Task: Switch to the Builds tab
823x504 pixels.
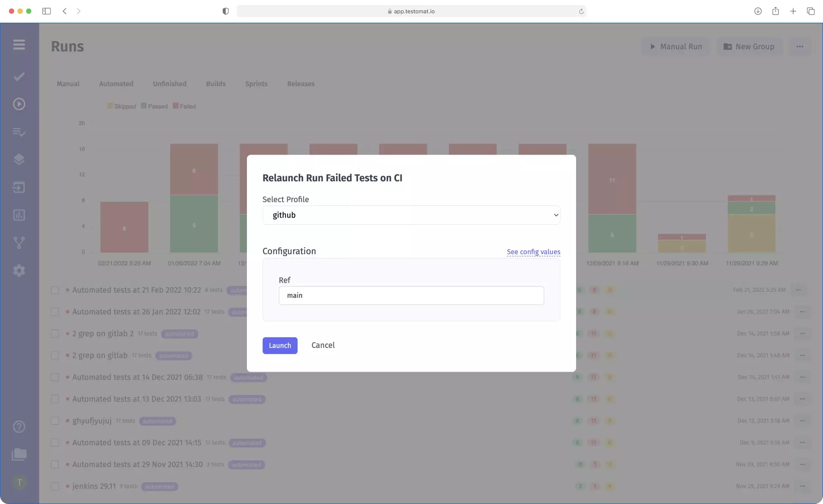Action: pyautogui.click(x=216, y=84)
